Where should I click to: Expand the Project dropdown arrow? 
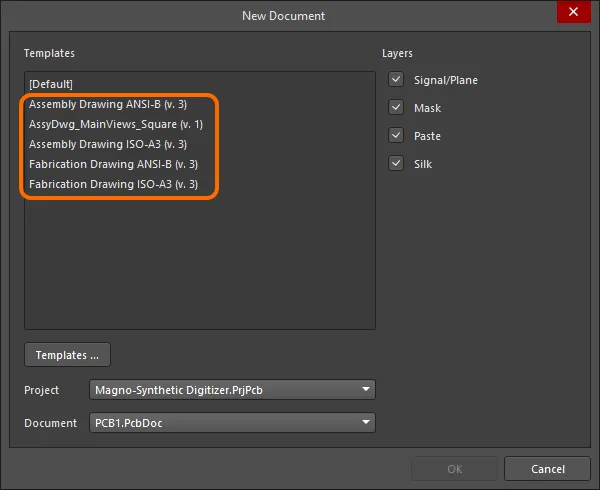click(366, 389)
